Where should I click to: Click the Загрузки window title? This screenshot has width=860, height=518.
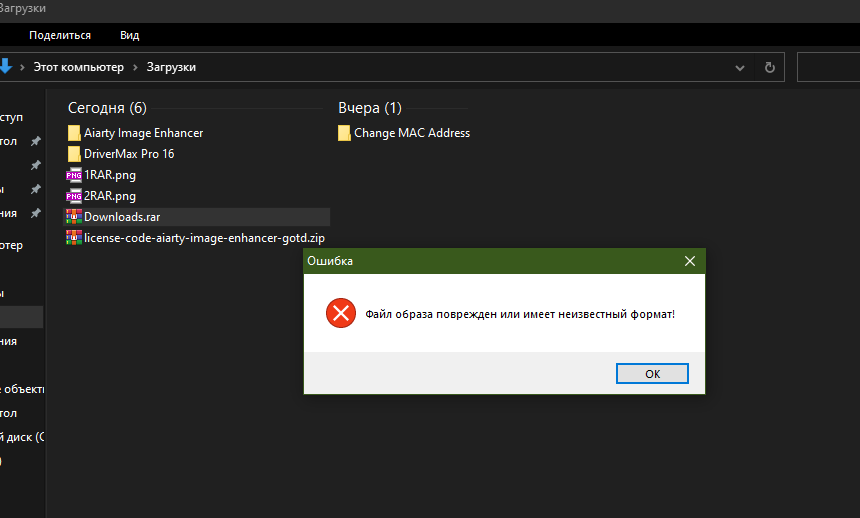(x=22, y=8)
